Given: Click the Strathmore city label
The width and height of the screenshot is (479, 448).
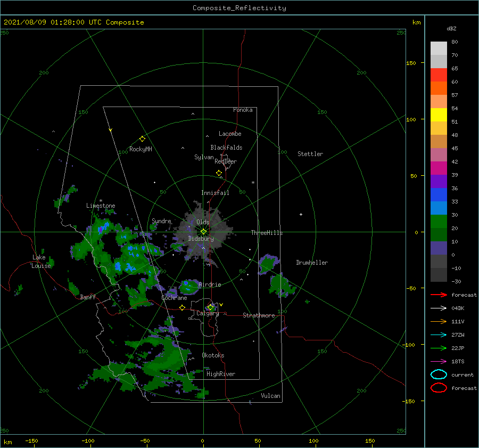Looking at the screenshot, I should (259, 315).
